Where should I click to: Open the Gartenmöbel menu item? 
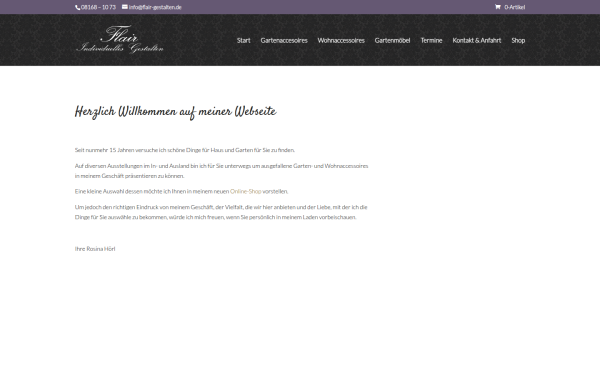coord(392,41)
